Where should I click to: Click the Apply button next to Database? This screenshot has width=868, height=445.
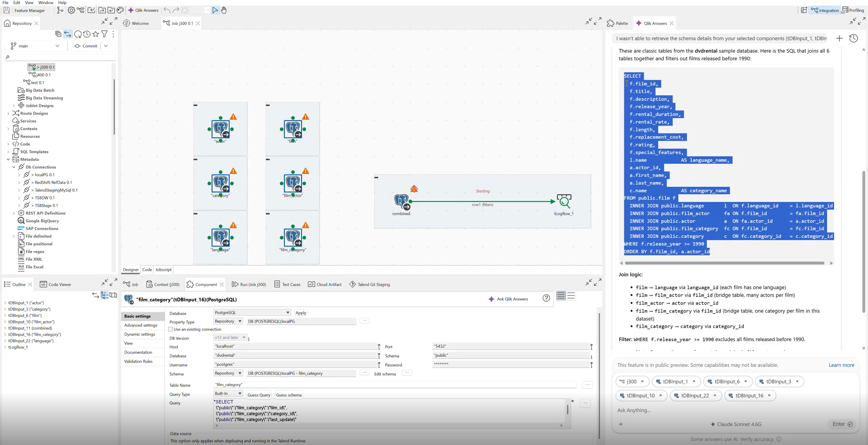click(301, 312)
